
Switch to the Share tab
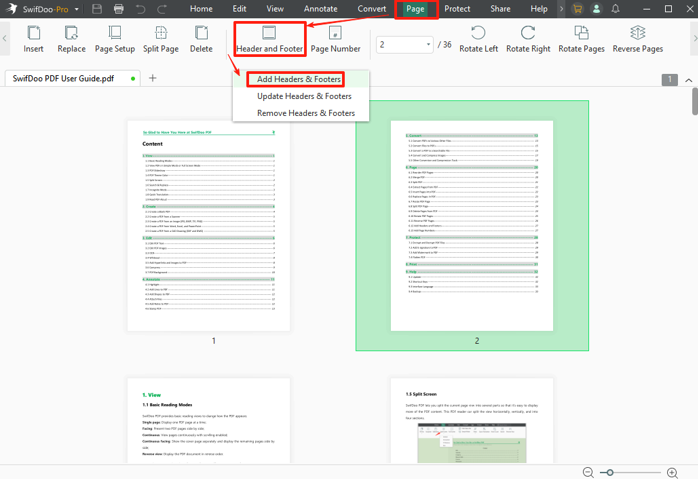coord(500,9)
